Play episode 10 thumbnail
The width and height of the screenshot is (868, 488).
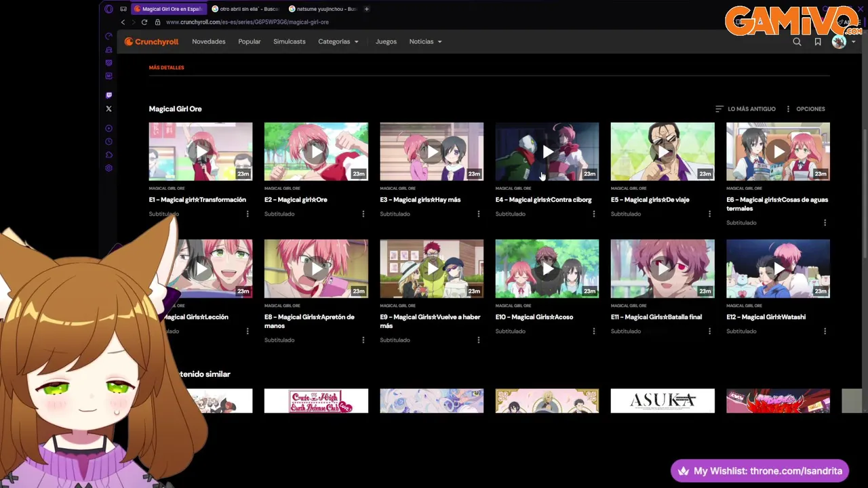[x=547, y=269]
